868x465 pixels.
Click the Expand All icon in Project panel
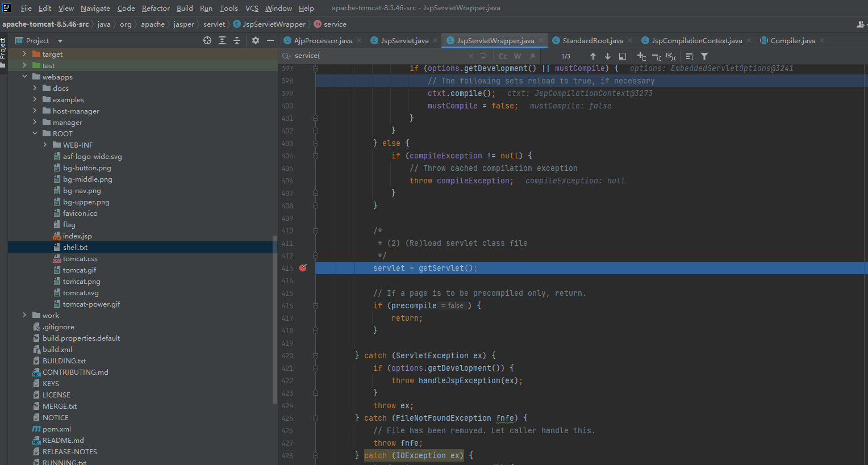pos(222,40)
